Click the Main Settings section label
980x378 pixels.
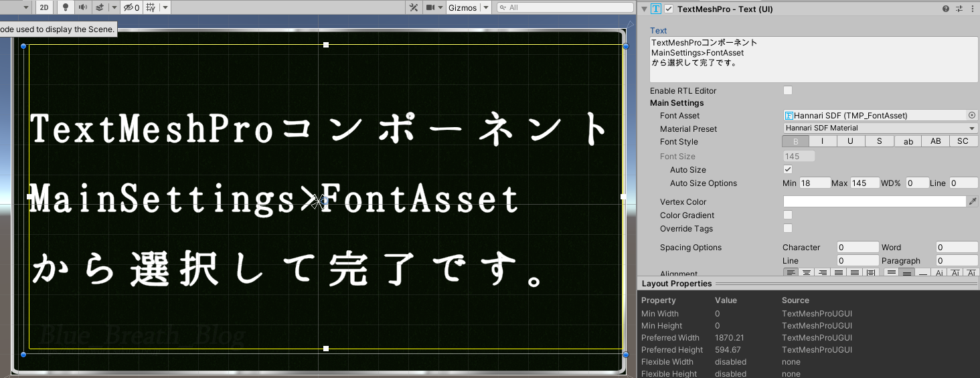(x=677, y=103)
